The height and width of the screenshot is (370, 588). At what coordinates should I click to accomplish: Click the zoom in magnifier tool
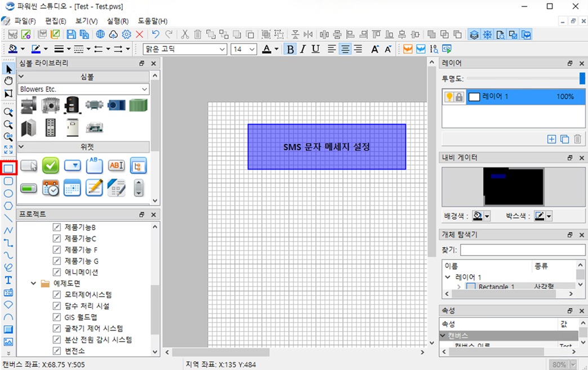click(x=8, y=112)
